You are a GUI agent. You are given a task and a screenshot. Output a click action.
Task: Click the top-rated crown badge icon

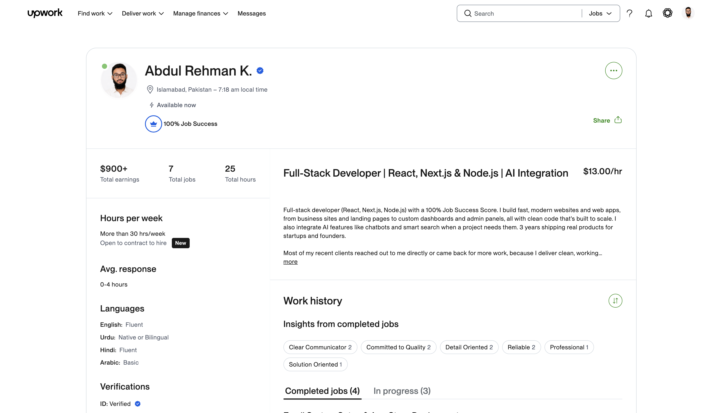[153, 124]
